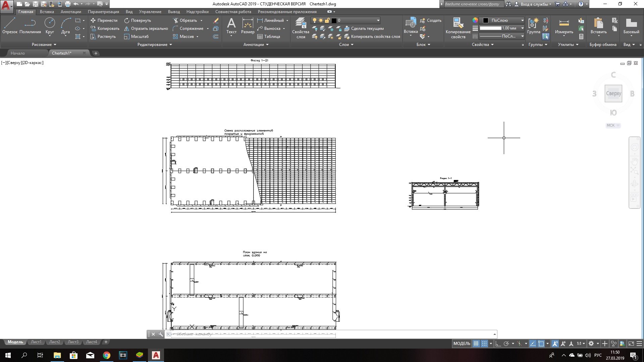Open the Свойства слоя layer properties panel
This screenshot has height=362, width=644.
click(x=301, y=28)
